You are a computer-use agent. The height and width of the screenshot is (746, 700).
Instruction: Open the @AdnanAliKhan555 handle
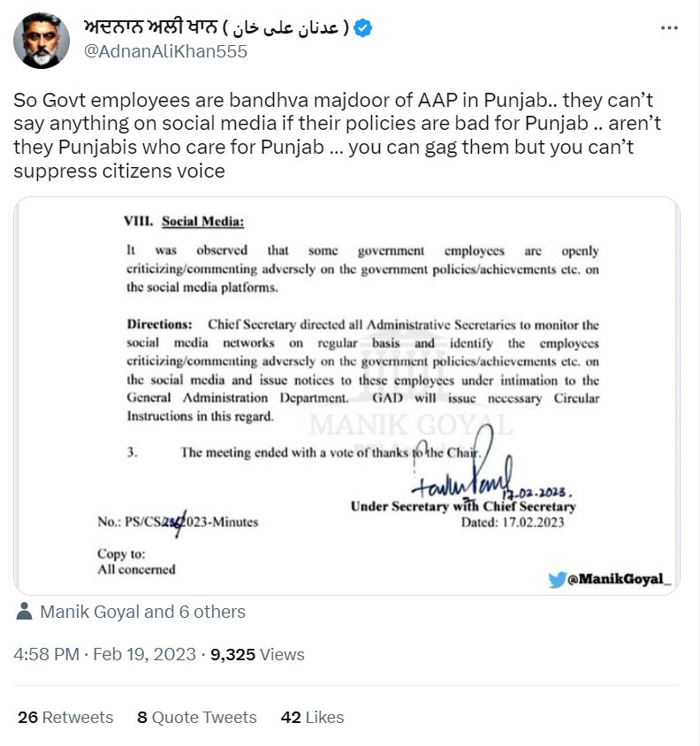[x=165, y=51]
